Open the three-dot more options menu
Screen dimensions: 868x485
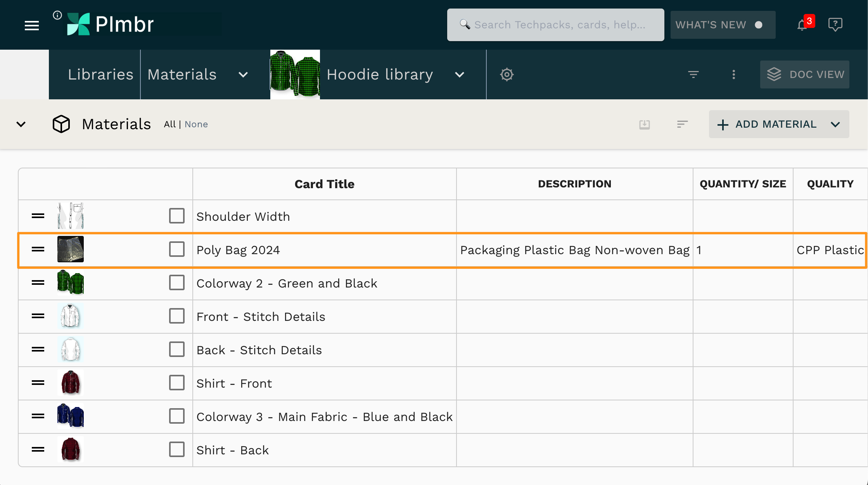tap(733, 74)
